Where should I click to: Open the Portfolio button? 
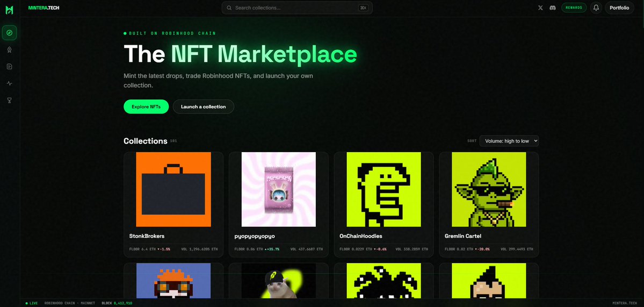[619, 8]
